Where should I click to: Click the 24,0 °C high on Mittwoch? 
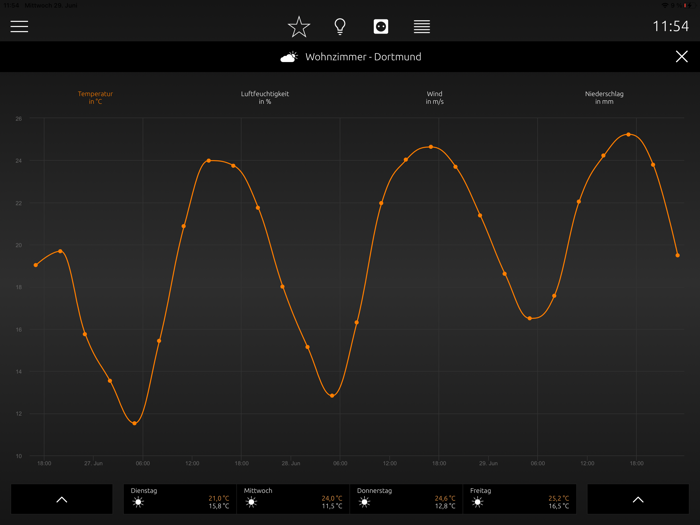(332, 498)
